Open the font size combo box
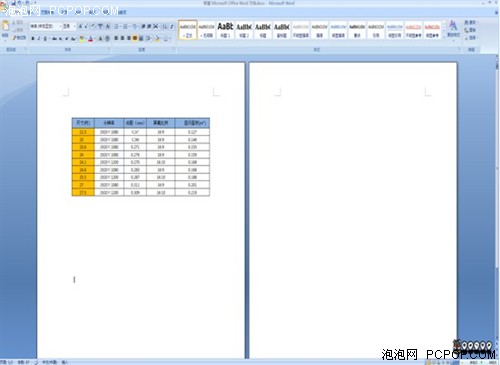Viewport: 500px width, 365px height. click(69, 26)
